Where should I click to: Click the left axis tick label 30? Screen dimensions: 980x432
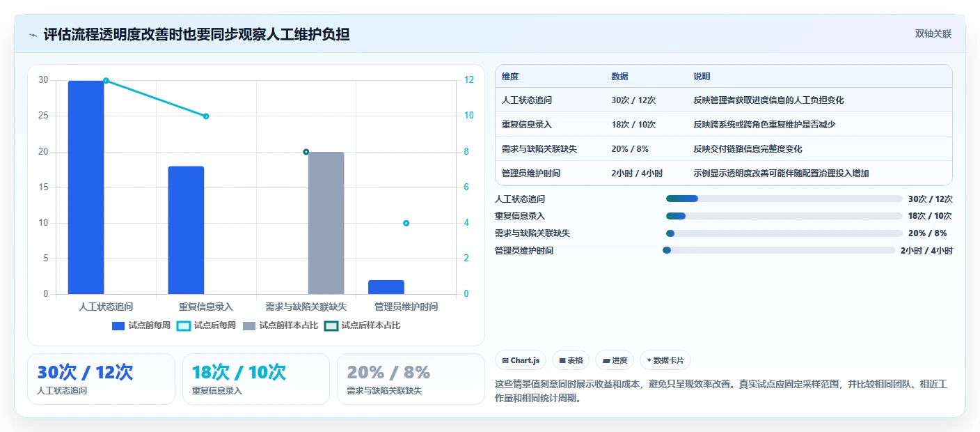43,80
